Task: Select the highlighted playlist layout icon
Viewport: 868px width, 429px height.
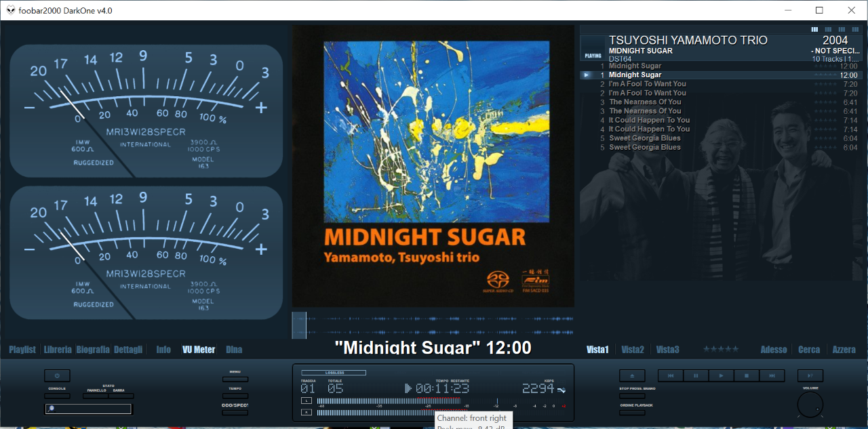Action: [x=814, y=30]
